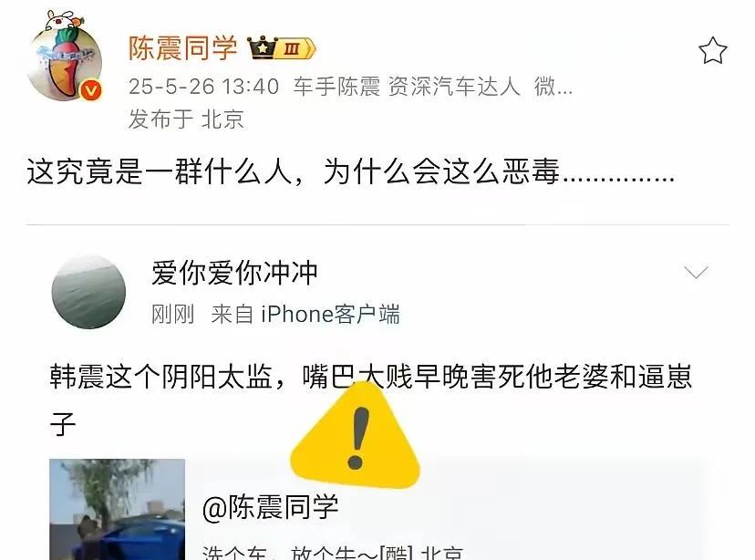Tap the level III member badge
This screenshot has width=755, height=560.
tap(296, 48)
